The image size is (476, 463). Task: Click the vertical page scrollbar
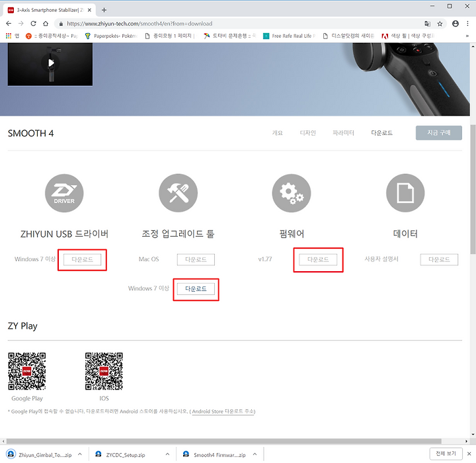coord(473,189)
